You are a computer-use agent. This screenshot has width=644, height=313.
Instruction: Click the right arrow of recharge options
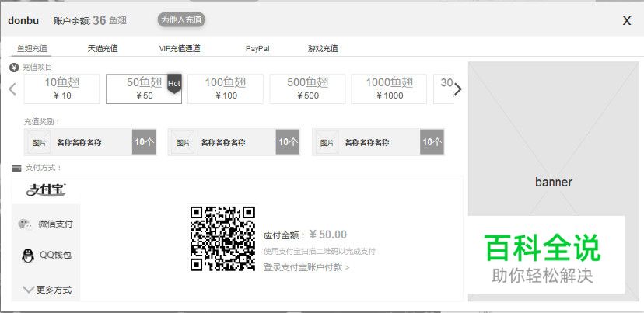[458, 89]
